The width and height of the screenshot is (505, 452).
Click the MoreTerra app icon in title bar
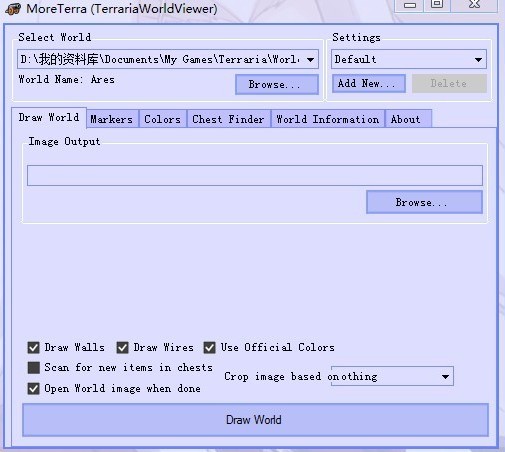(13, 9)
